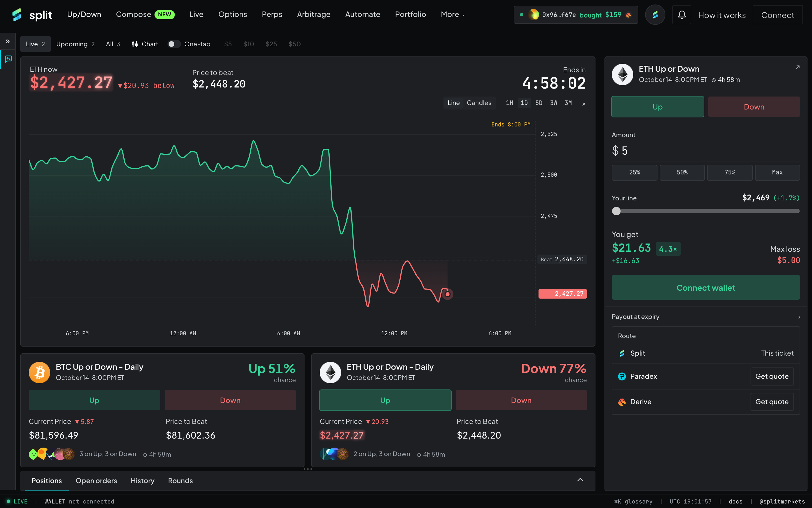
Task: Switch to the Rounds tab
Action: click(180, 481)
